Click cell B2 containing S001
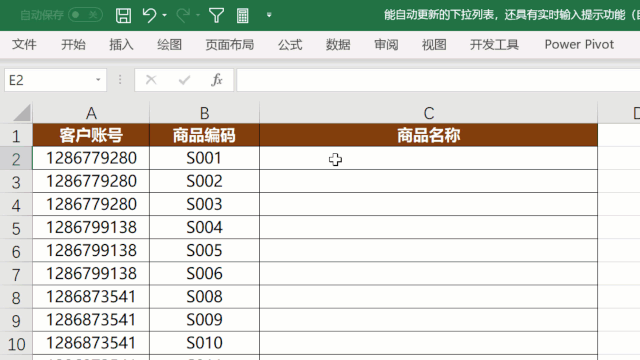 click(x=204, y=158)
